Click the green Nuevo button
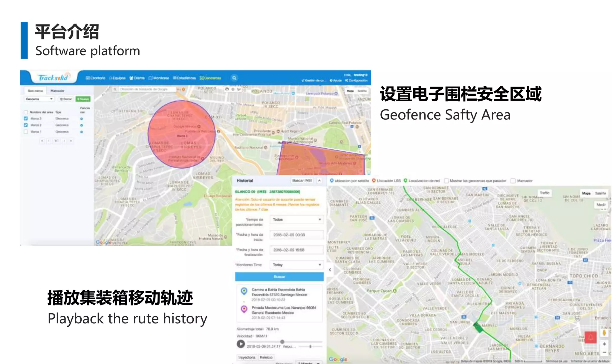This screenshot has height=364, width=612. tap(83, 99)
